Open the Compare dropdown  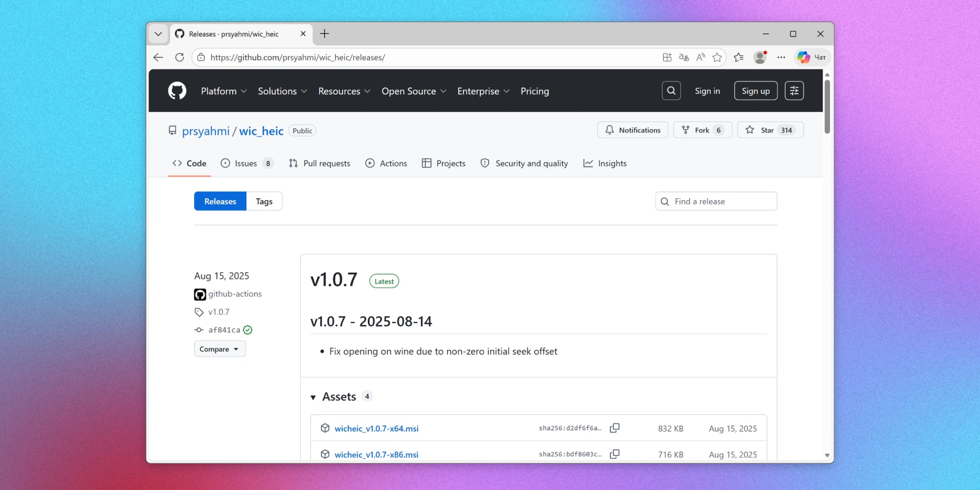pos(219,349)
